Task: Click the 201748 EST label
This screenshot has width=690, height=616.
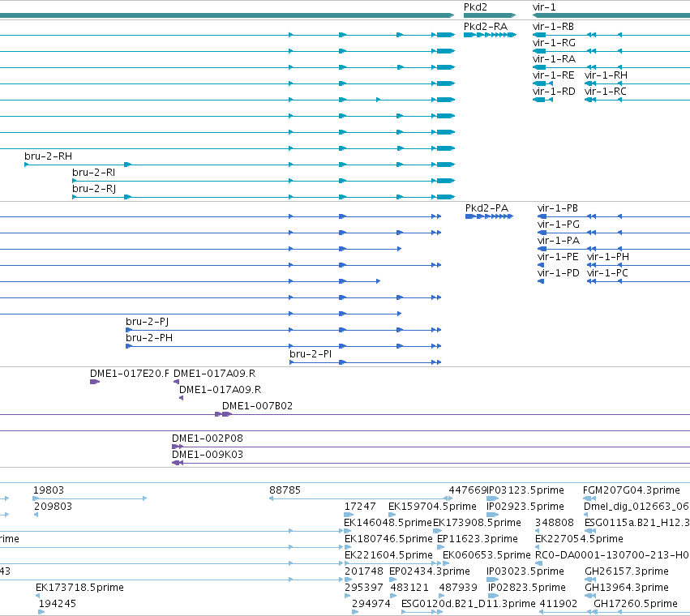Action: [364, 572]
